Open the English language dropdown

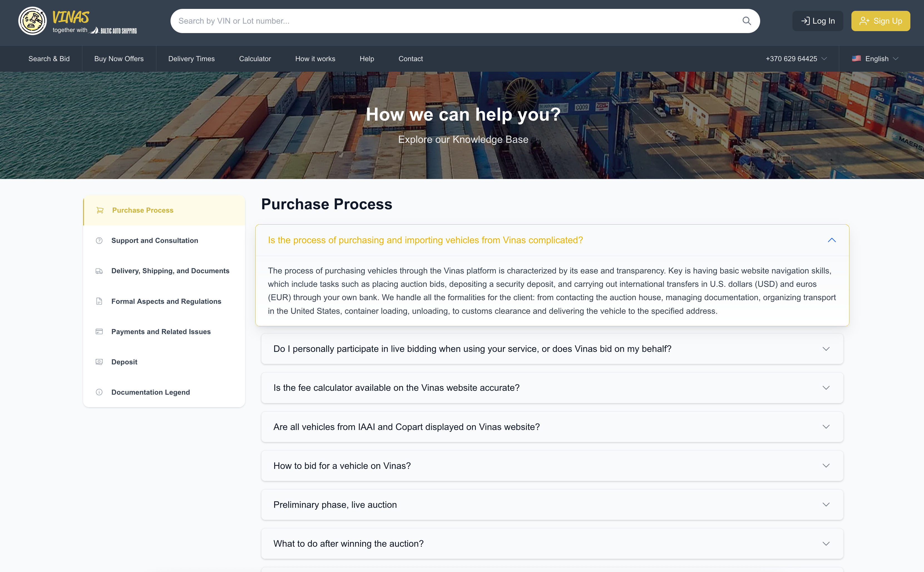pyautogui.click(x=875, y=59)
